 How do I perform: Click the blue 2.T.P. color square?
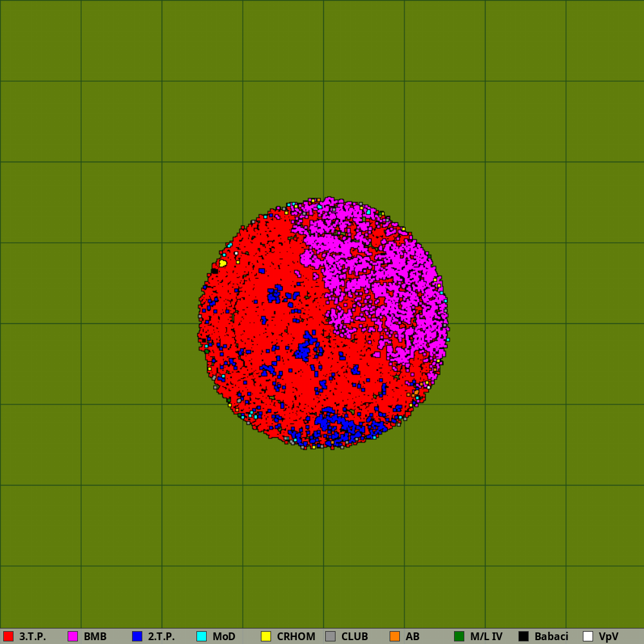coord(137,636)
